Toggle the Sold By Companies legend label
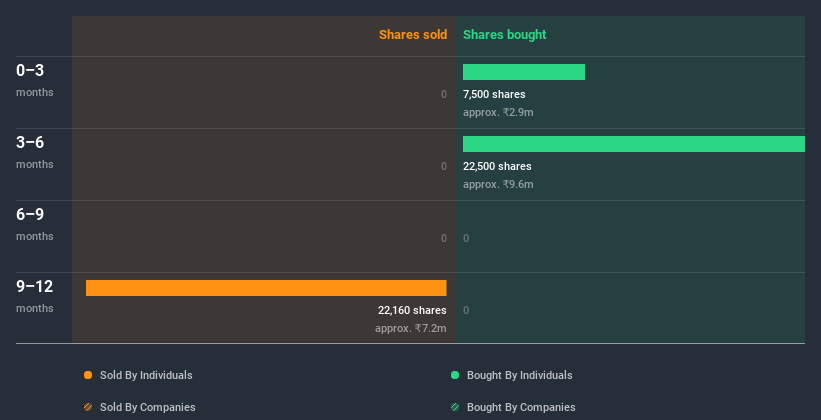This screenshot has width=821, height=420. tap(148, 407)
